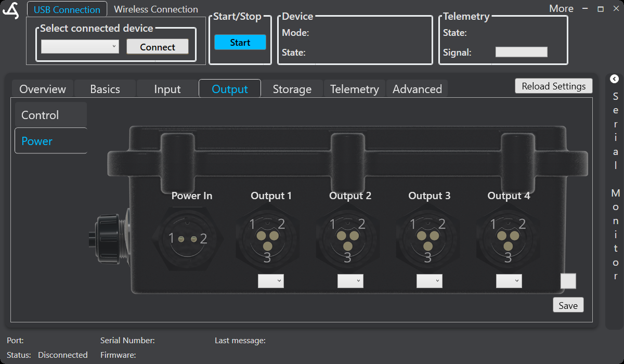The image size is (624, 364).
Task: Click the Power In heading text
Action: tap(192, 196)
